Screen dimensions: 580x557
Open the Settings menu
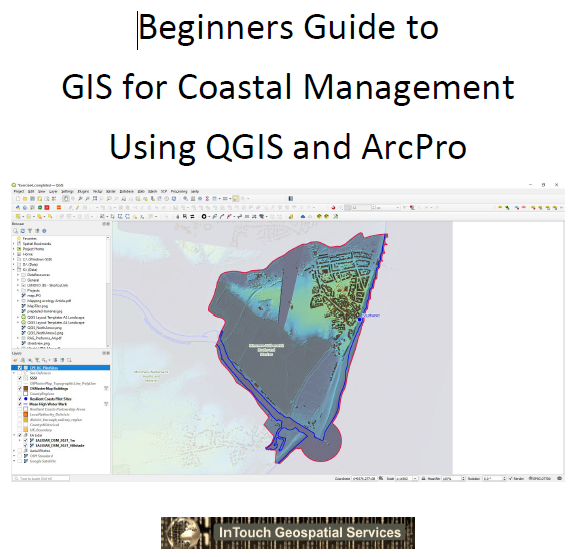(67, 191)
